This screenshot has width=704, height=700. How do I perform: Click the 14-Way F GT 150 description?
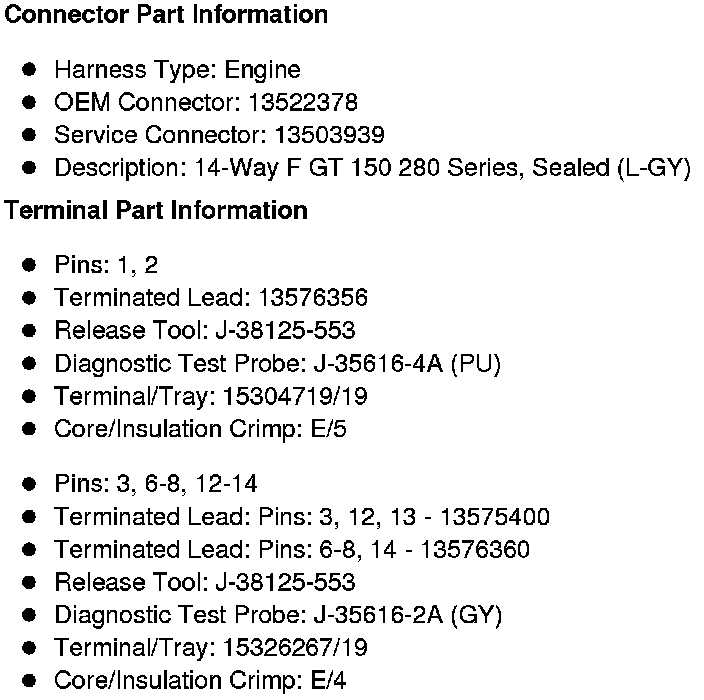[372, 168]
